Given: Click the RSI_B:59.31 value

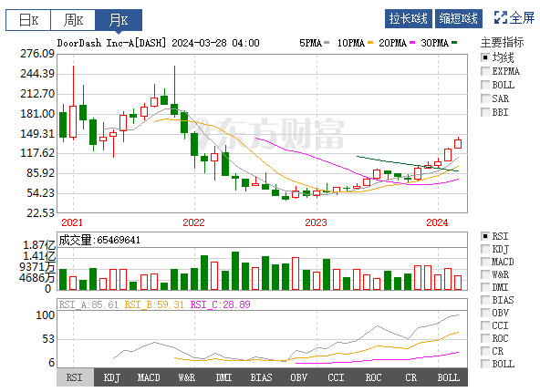Looking at the screenshot, I should point(154,304).
